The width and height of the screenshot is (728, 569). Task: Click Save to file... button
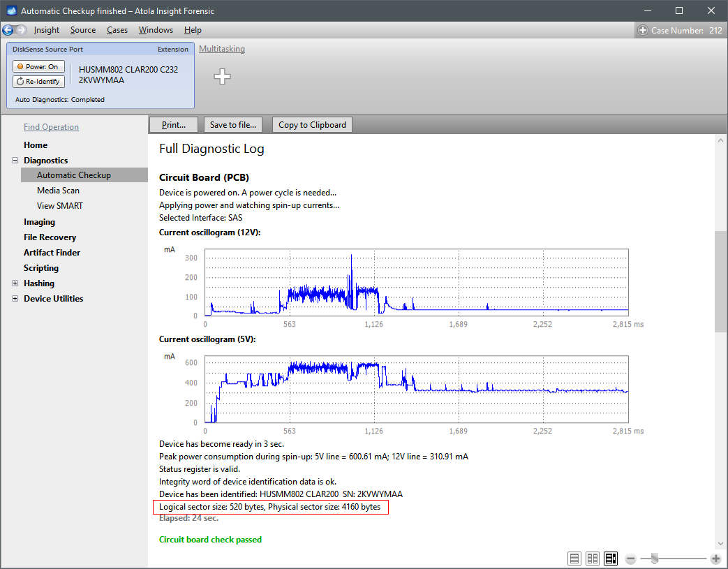click(233, 124)
